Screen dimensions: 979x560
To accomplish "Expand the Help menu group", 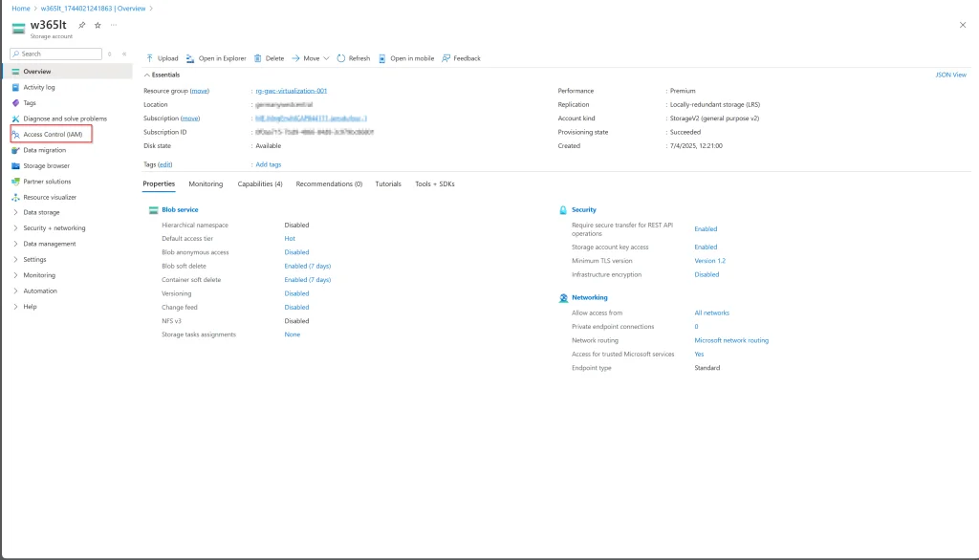I will coord(15,307).
